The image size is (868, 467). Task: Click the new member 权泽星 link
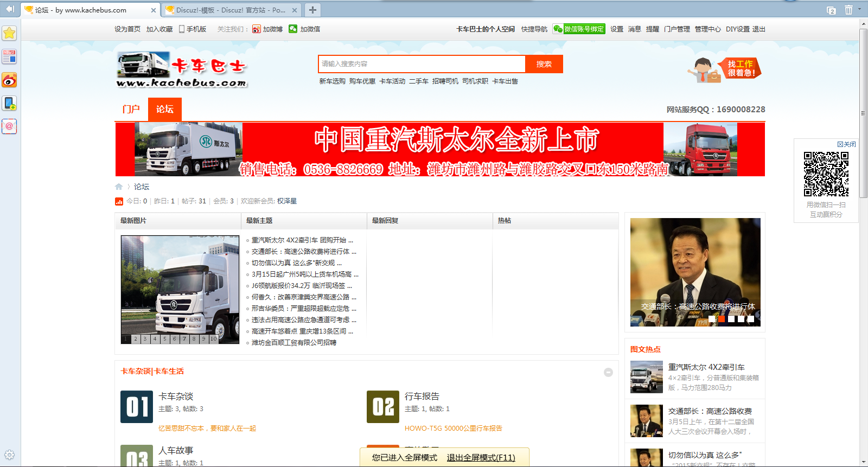[287, 201]
